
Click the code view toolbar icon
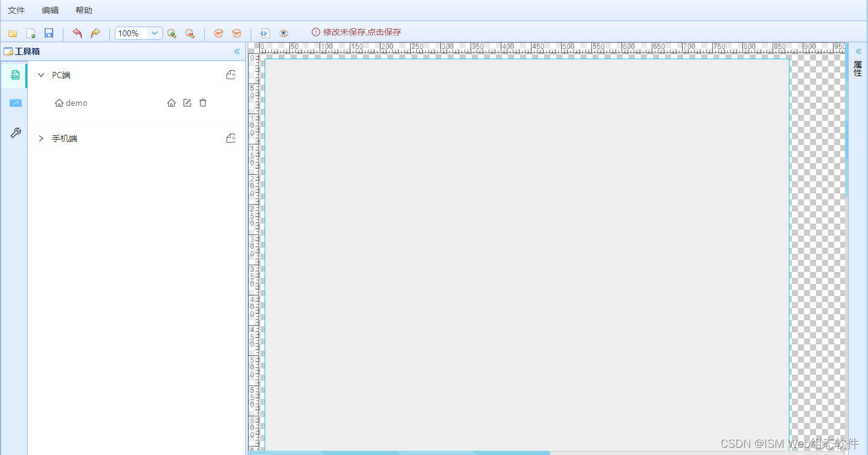(x=265, y=33)
